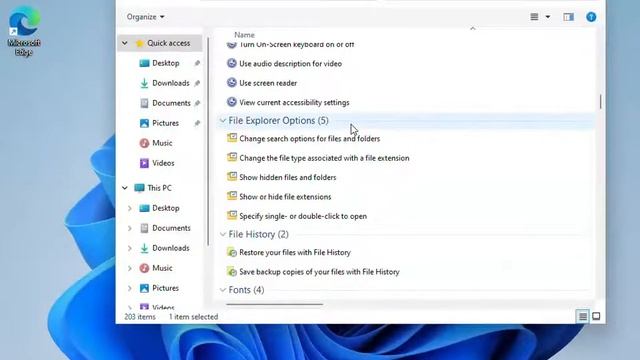Open Save backup copies with File History
Image resolution: width=640 pixels, height=360 pixels.
click(319, 272)
